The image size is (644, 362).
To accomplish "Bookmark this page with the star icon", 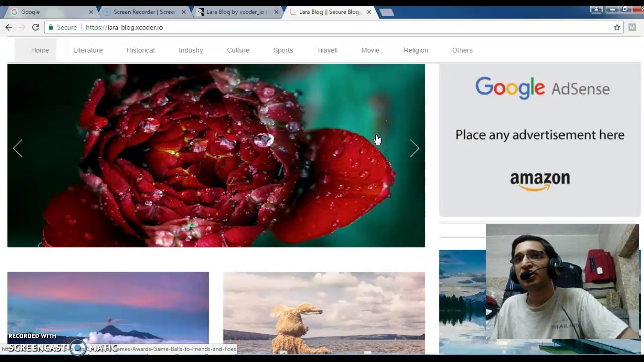I will click(617, 27).
